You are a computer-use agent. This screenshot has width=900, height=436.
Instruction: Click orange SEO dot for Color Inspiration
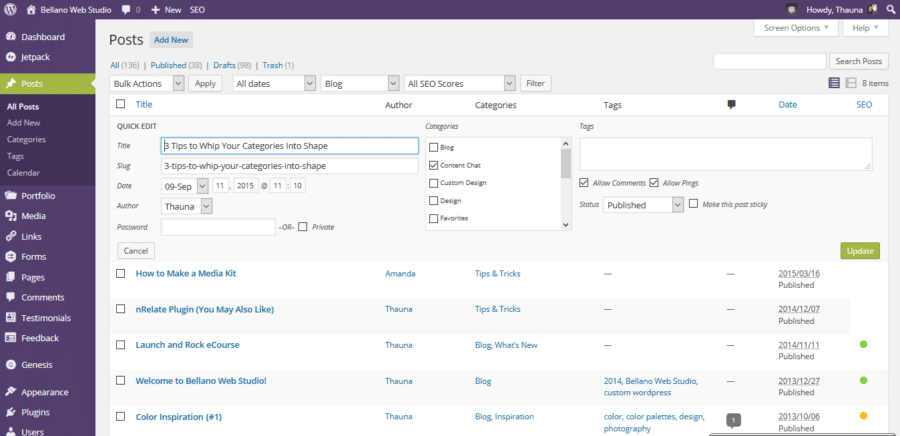(863, 416)
